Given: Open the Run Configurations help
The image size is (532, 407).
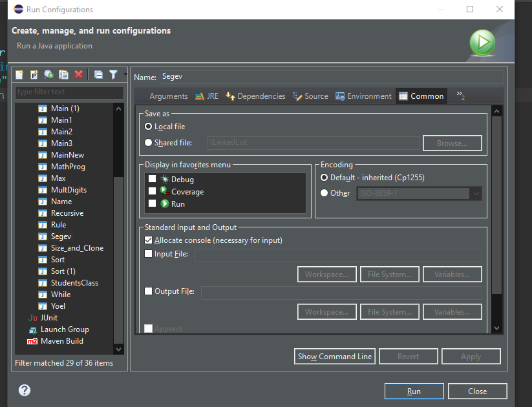Looking at the screenshot, I should click(x=24, y=390).
